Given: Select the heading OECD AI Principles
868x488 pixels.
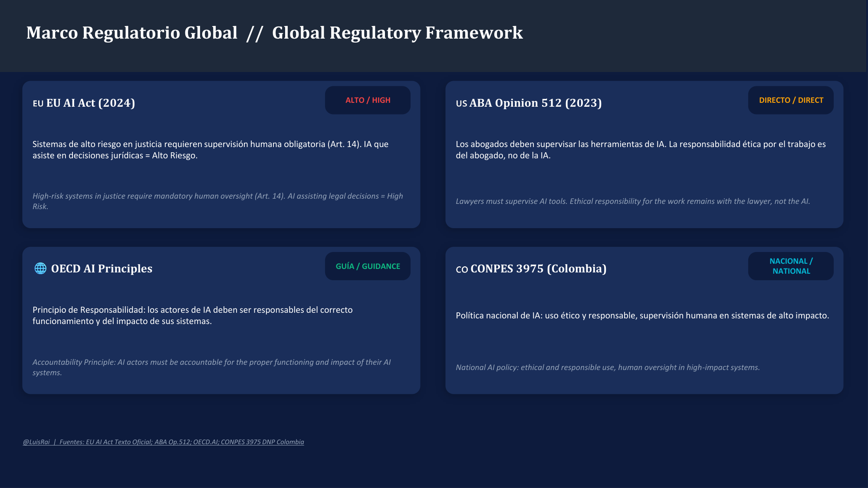Looking at the screenshot, I should [x=102, y=269].
